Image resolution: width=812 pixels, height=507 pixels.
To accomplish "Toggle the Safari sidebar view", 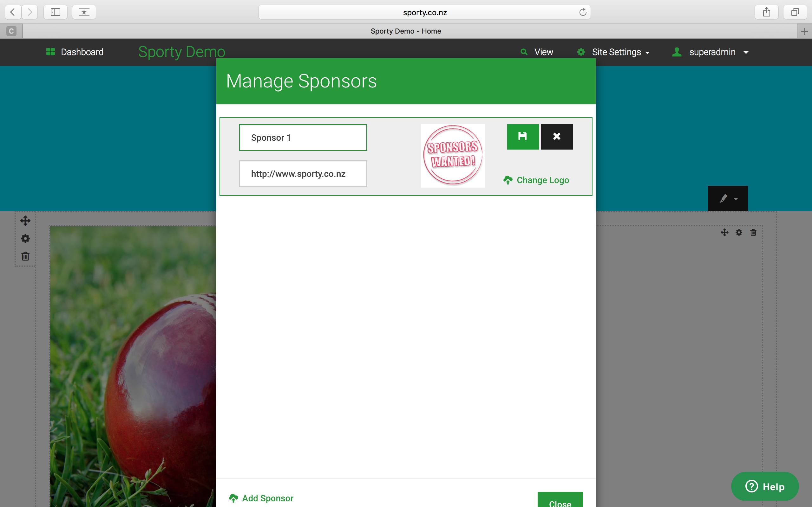I will click(56, 12).
